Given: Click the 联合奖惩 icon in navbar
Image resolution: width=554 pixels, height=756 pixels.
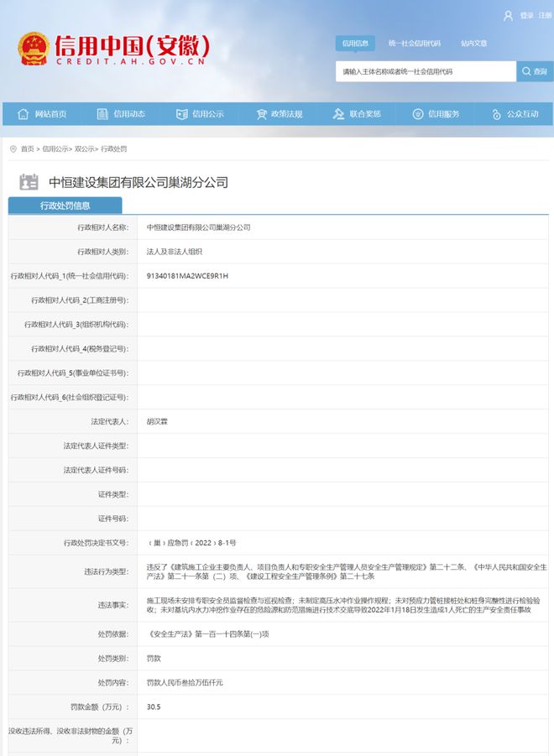Looking at the screenshot, I should [x=338, y=114].
